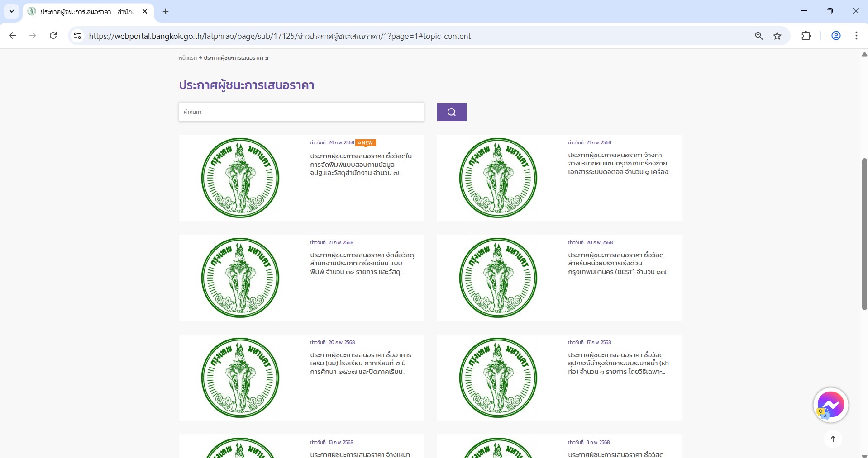This screenshot has height=458, width=868.
Task: Click the page vertical scrollbar thumb
Action: click(864, 234)
